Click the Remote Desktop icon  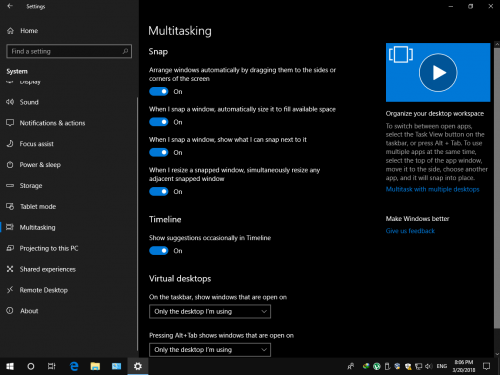click(10, 290)
